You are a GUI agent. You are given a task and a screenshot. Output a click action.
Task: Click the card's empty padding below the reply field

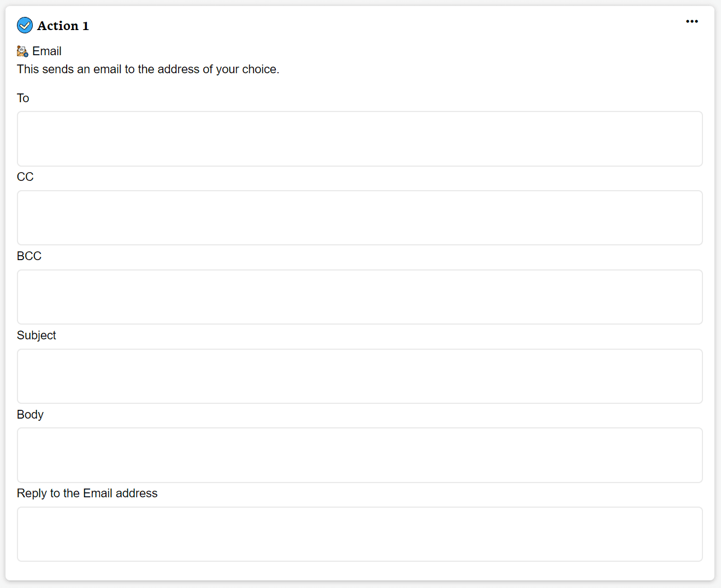359,571
